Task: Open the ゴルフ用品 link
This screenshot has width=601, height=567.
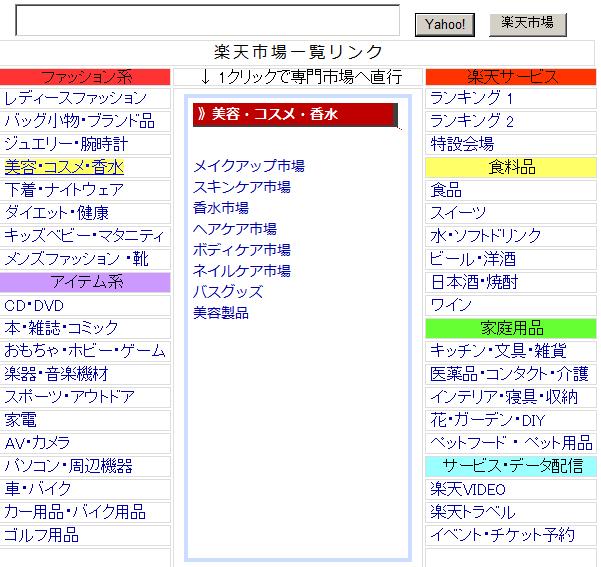Action: pyautogui.click(x=41, y=535)
